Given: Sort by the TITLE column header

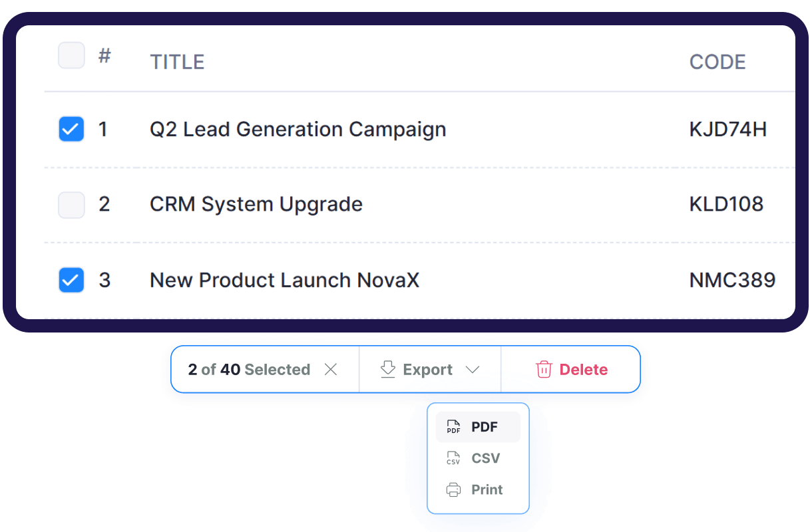Looking at the screenshot, I should tap(177, 62).
